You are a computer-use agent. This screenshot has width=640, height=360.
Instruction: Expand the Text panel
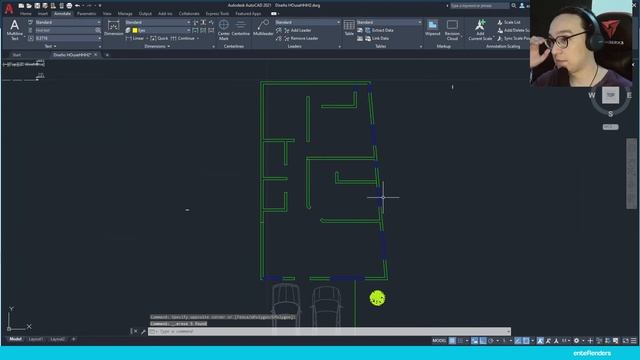(x=51, y=47)
